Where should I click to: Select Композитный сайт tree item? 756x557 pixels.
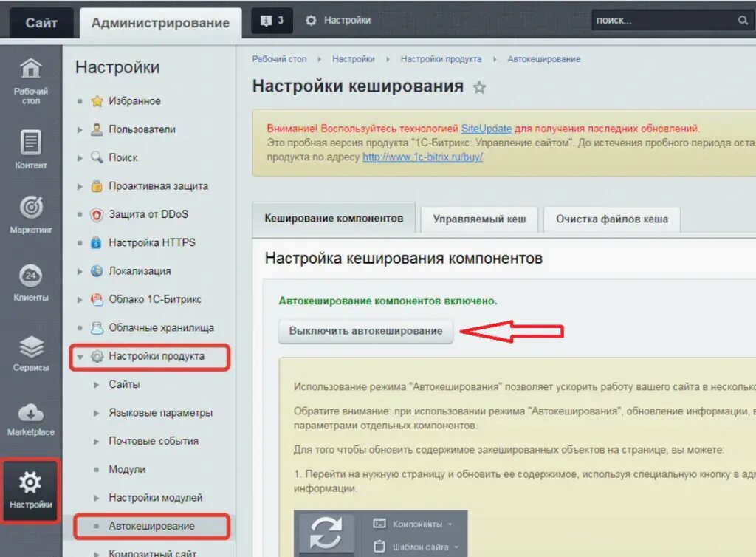(152, 553)
